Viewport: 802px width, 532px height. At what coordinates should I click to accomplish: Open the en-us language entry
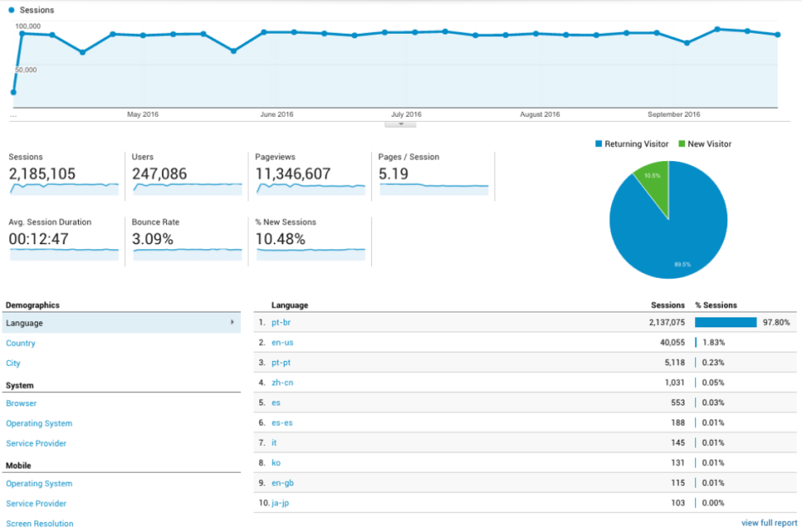click(282, 343)
